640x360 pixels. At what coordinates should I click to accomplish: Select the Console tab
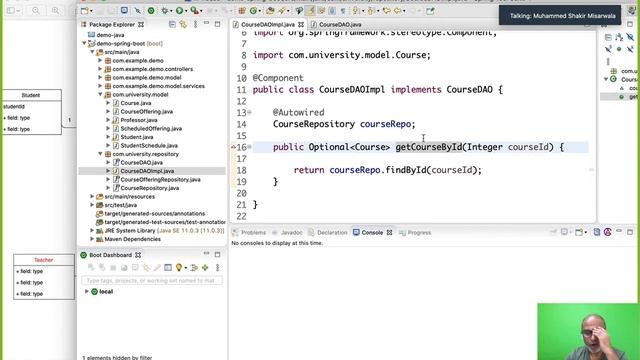click(x=372, y=232)
